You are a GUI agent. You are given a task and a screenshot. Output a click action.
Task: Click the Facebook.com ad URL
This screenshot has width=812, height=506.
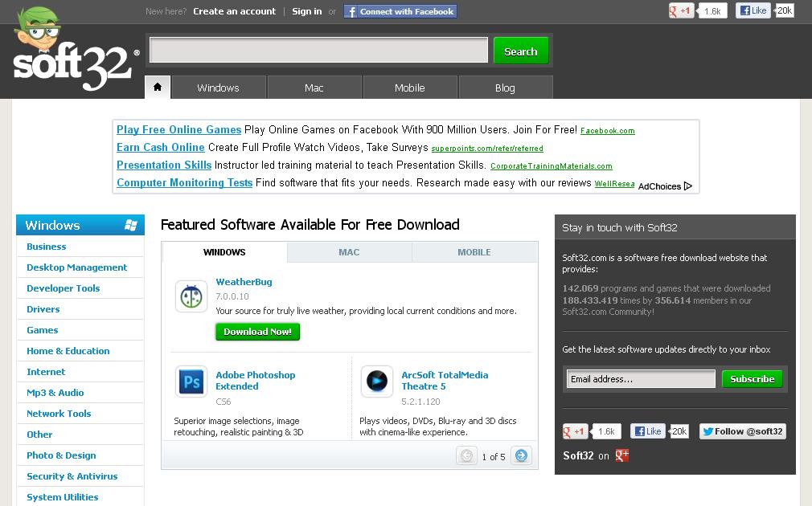pos(608,131)
